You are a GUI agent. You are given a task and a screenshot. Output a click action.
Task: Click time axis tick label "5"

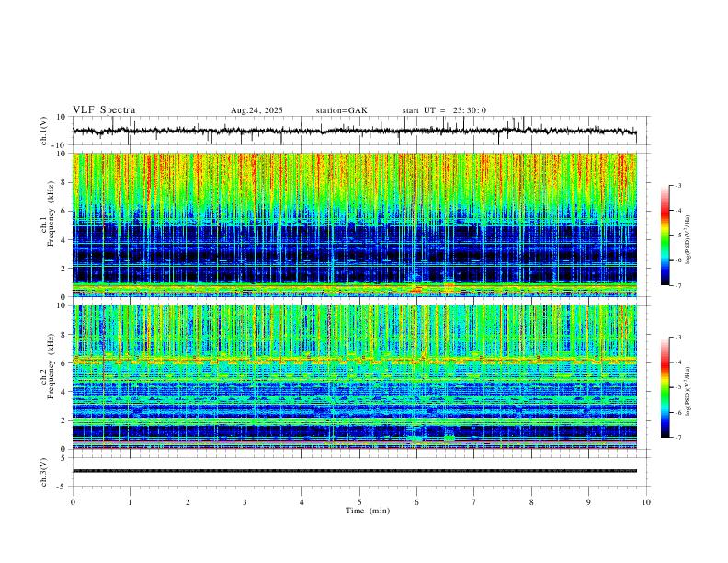[x=359, y=502]
